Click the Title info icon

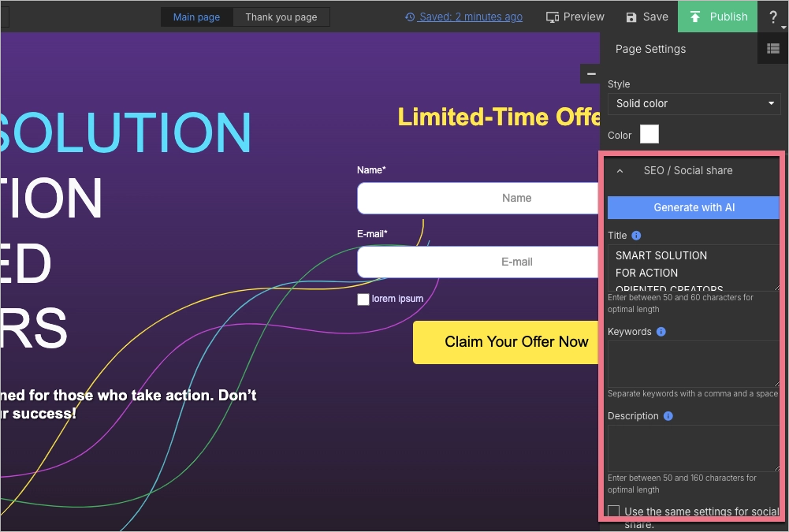636,236
